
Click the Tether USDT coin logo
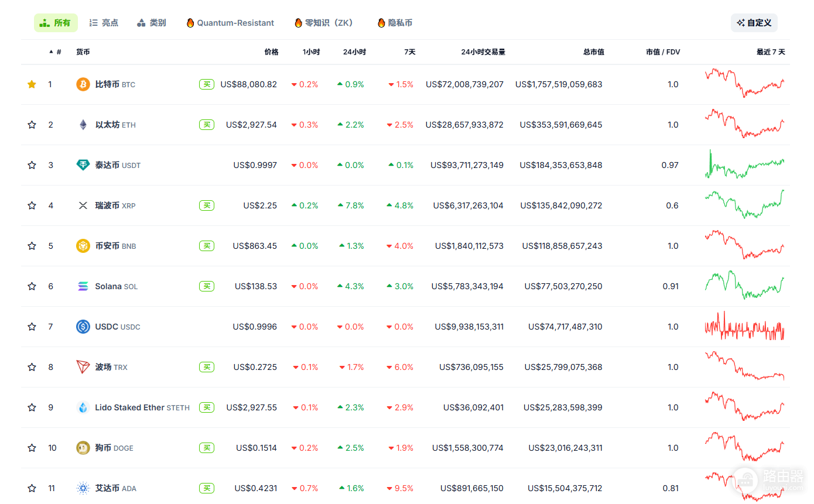[83, 165]
